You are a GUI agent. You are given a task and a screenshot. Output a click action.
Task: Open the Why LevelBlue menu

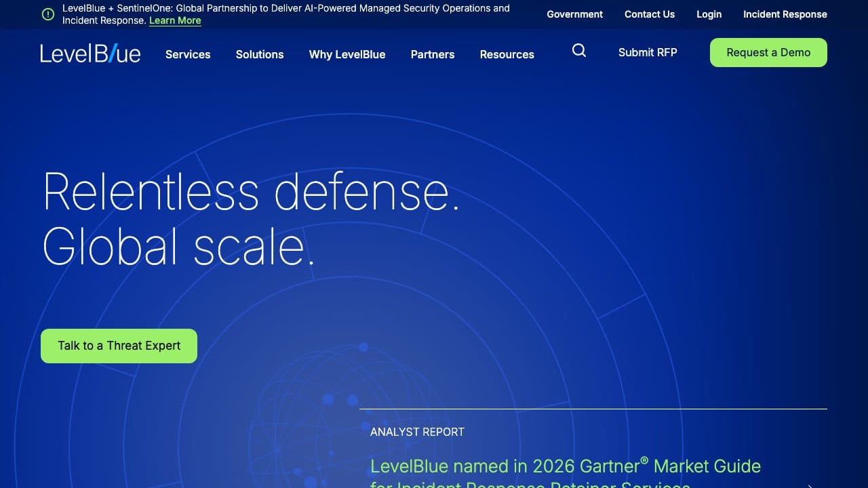coord(347,54)
